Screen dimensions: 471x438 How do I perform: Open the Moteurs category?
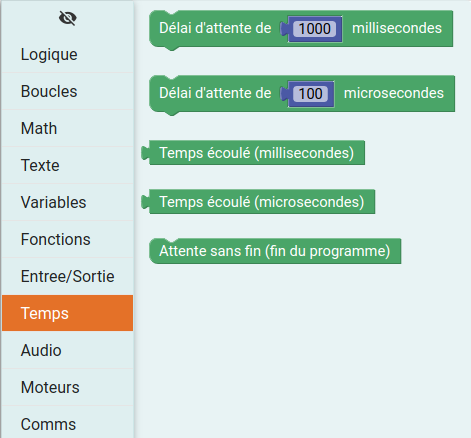click(67, 387)
